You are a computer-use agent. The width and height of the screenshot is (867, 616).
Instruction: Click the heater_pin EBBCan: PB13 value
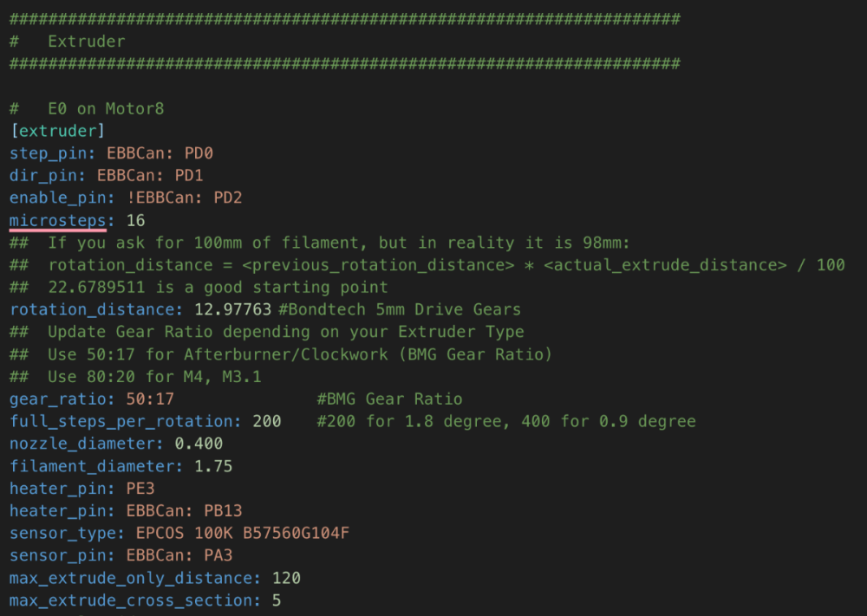[184, 510]
